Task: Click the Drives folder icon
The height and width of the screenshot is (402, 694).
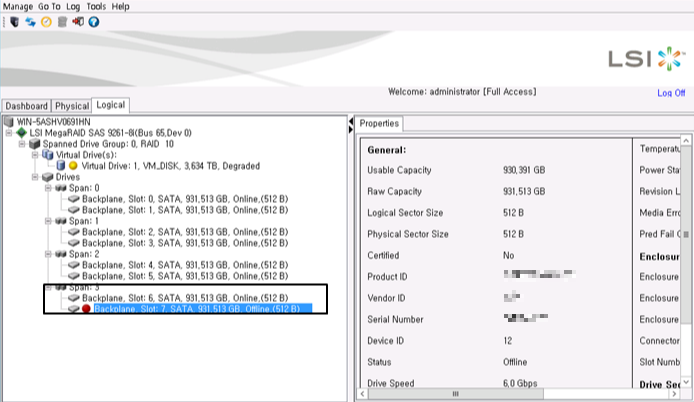Action: point(47,177)
